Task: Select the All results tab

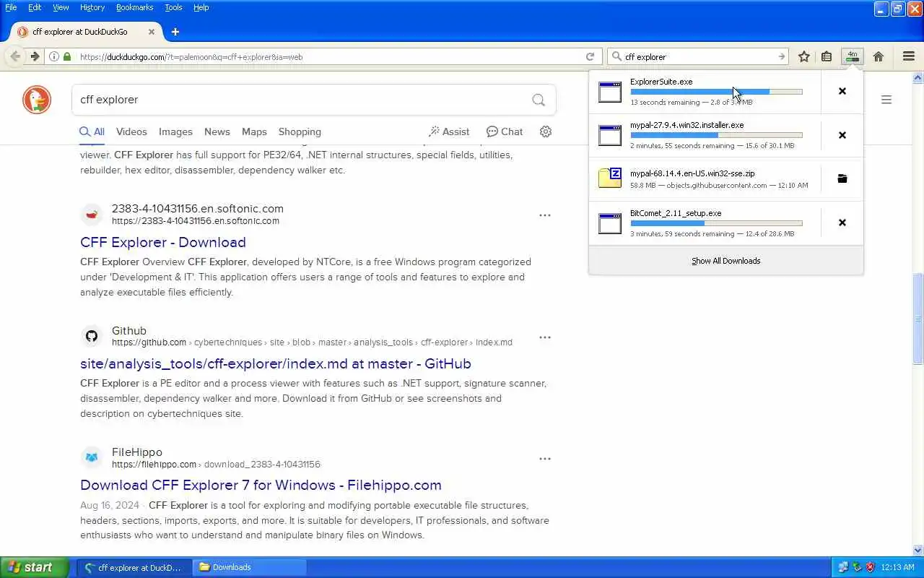Action: click(92, 131)
